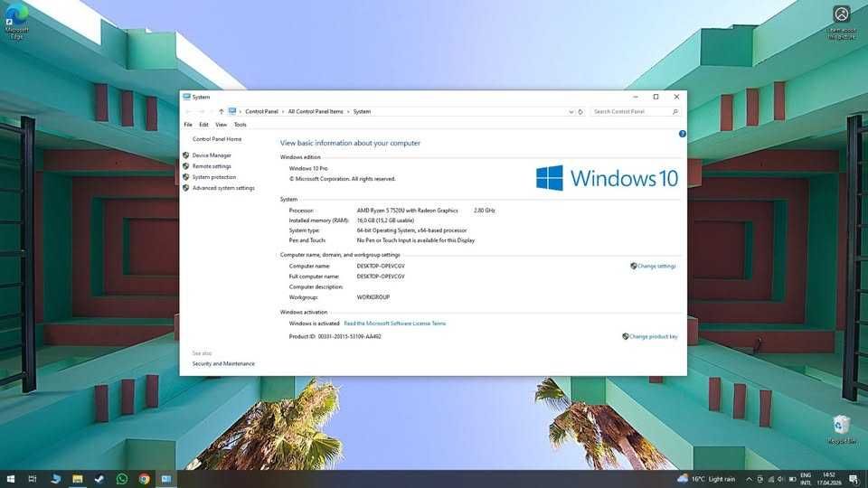Click AMD Ryzen 5 7520U processor text
Image resolution: width=868 pixels, height=488 pixels.
pyautogui.click(x=408, y=211)
